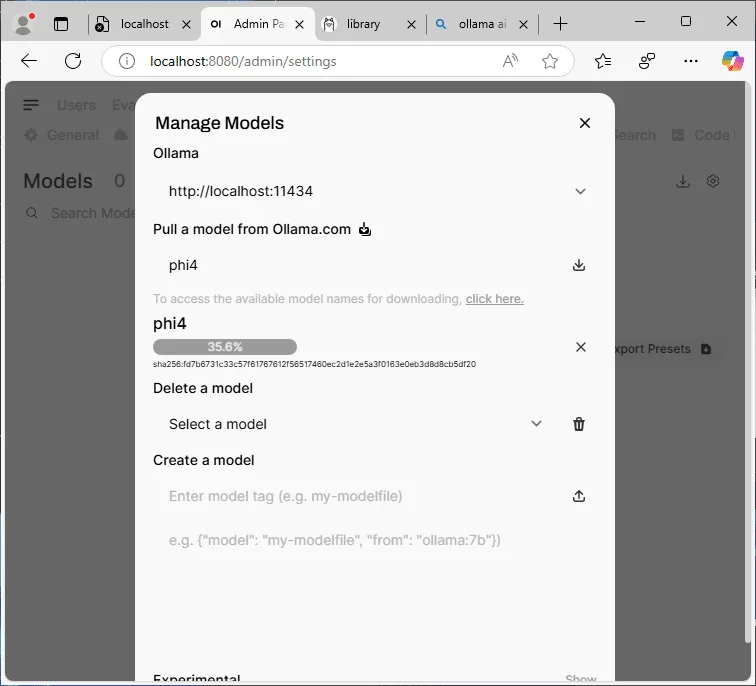Open the Copilot sidebar icon
The image size is (756, 686).
[732, 61]
